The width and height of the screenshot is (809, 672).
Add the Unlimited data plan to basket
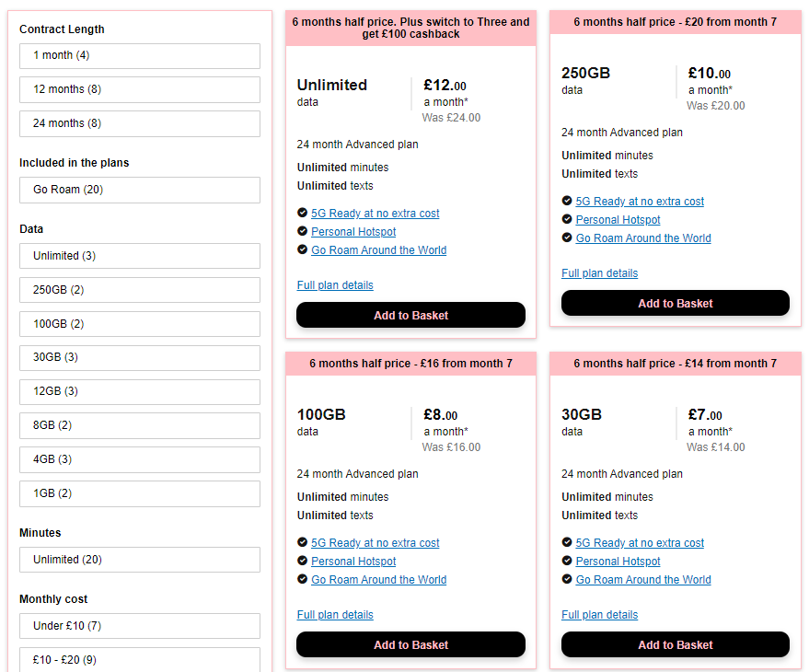(410, 315)
